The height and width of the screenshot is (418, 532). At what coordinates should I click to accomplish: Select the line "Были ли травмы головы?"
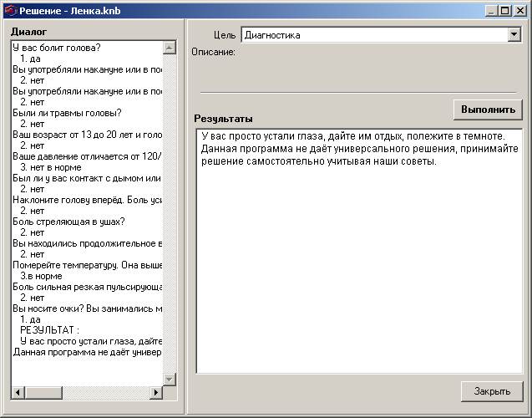pyautogui.click(x=67, y=113)
